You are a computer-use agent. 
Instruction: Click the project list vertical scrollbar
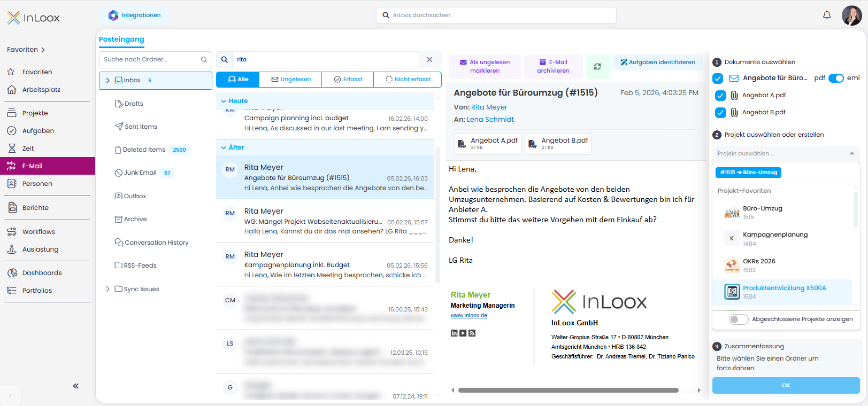tap(856, 209)
